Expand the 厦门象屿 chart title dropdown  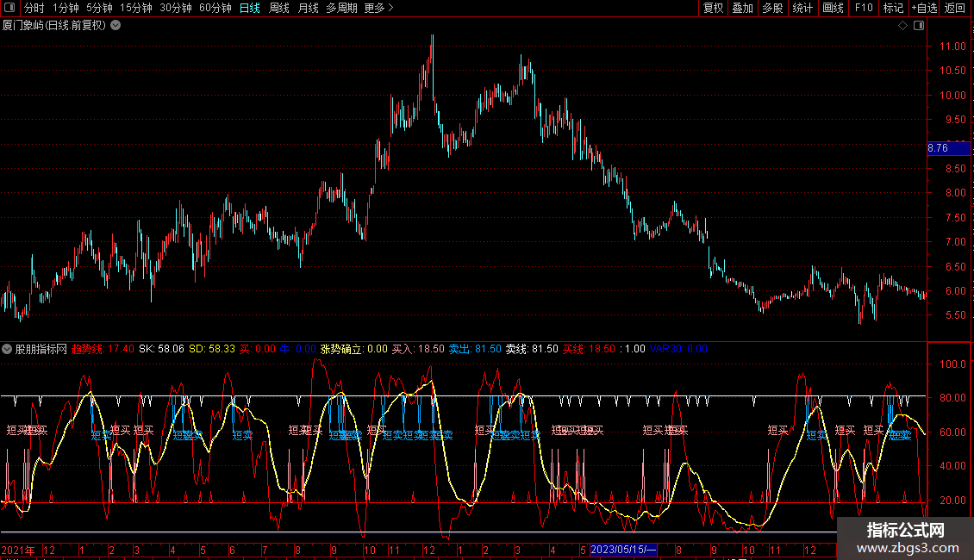coord(116,26)
